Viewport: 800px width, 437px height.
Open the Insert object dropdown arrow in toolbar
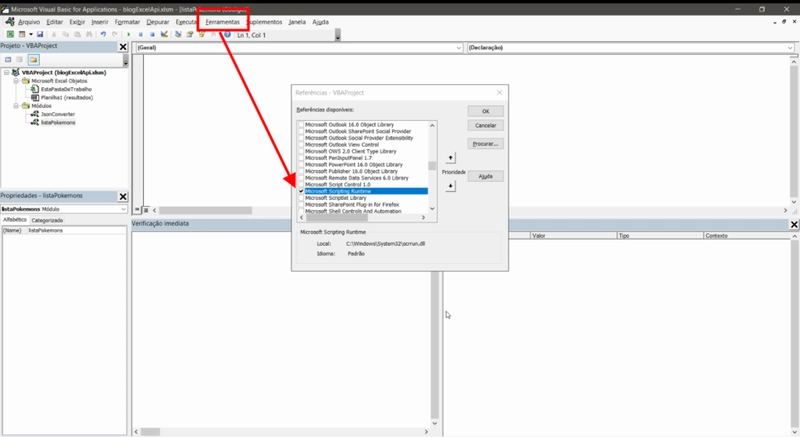click(x=31, y=34)
